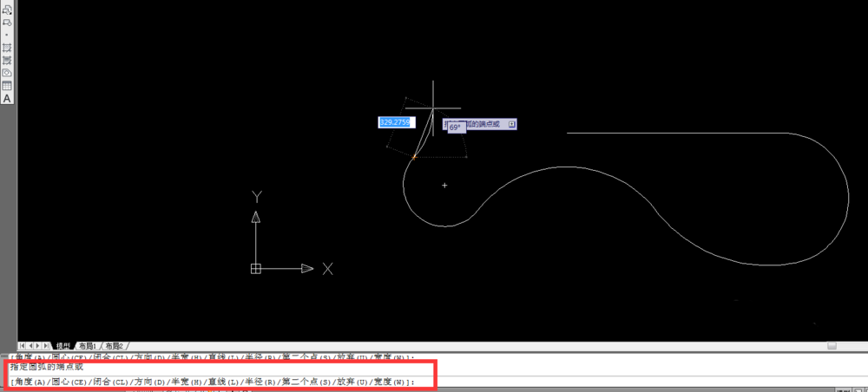This screenshot has height=392, width=868.
Task: Select the Gradient fill tool
Action: pos(7,60)
